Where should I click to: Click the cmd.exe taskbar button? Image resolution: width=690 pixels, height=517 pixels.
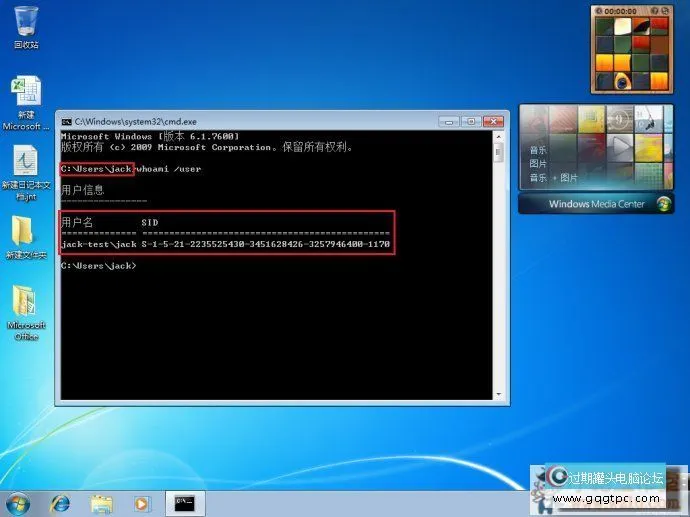point(184,502)
